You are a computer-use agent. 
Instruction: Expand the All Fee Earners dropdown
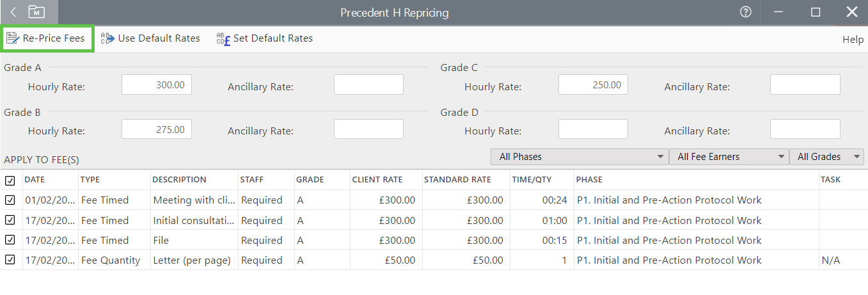coord(729,157)
